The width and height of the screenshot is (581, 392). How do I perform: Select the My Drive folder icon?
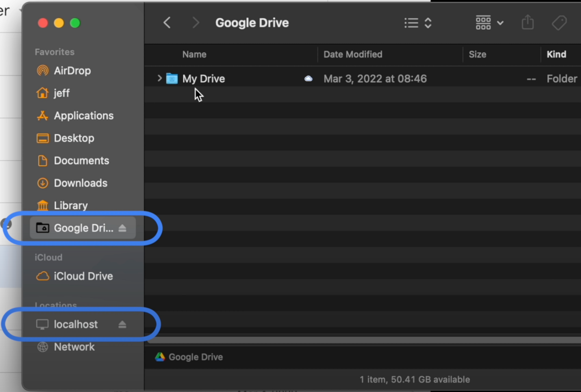point(172,78)
